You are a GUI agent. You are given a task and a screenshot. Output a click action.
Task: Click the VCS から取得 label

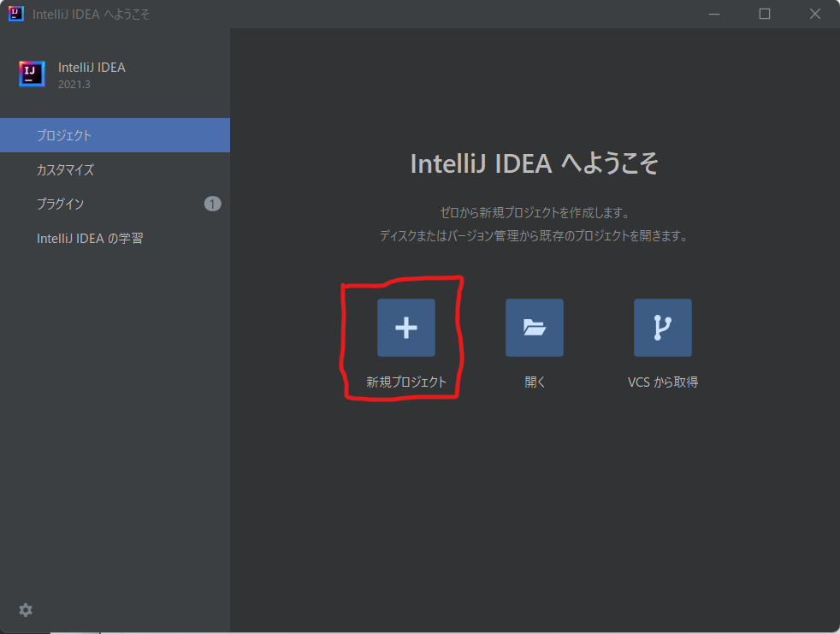663,382
